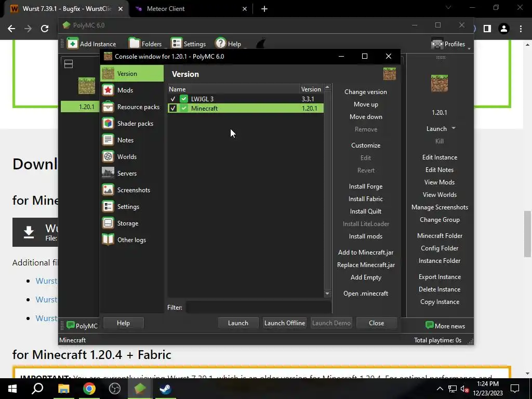The image size is (532, 399).
Task: Reload the browser page
Action: pos(45,29)
